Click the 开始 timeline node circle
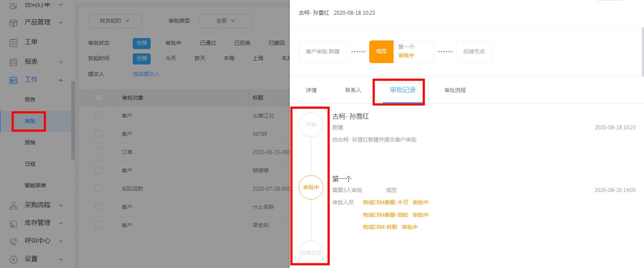644x268 pixels. click(x=311, y=125)
